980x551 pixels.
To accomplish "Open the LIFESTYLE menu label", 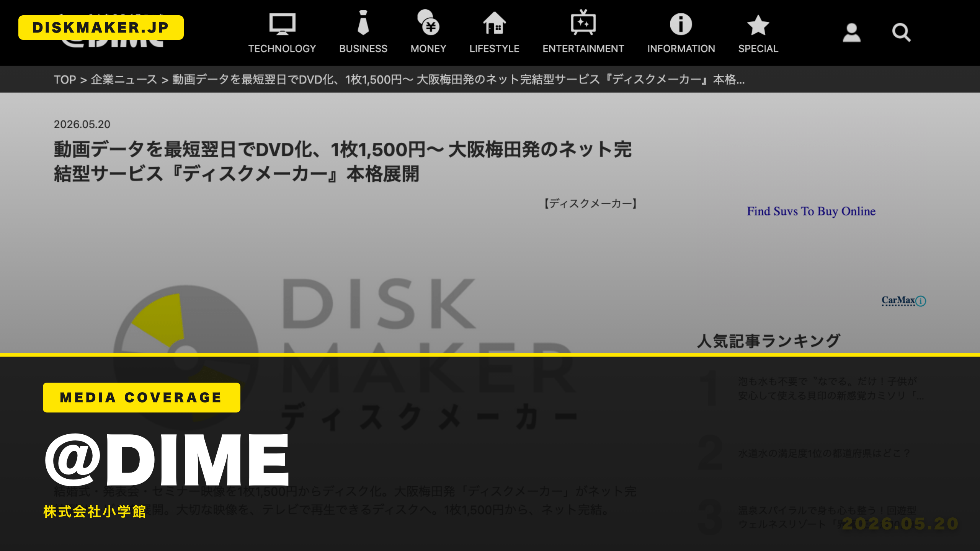I will click(494, 49).
